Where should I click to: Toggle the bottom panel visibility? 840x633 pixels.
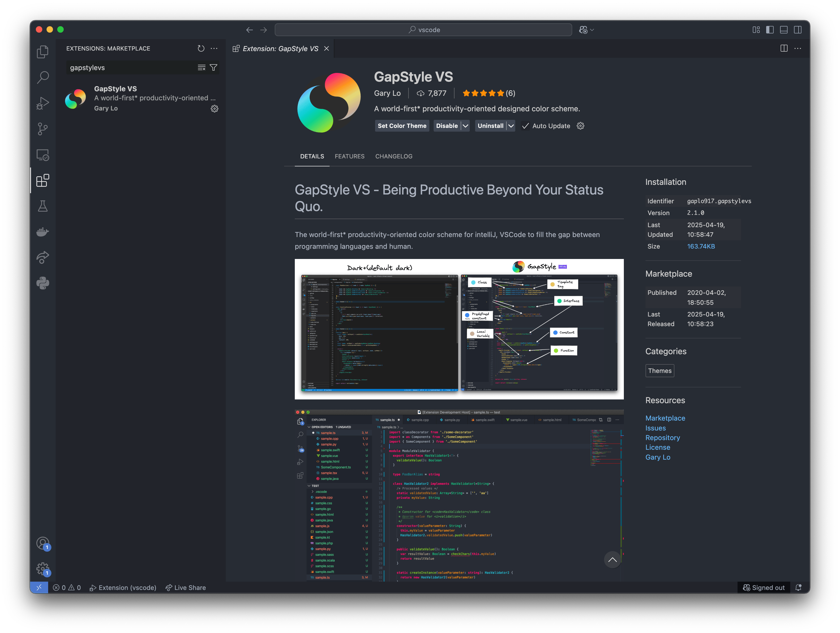[x=783, y=30]
